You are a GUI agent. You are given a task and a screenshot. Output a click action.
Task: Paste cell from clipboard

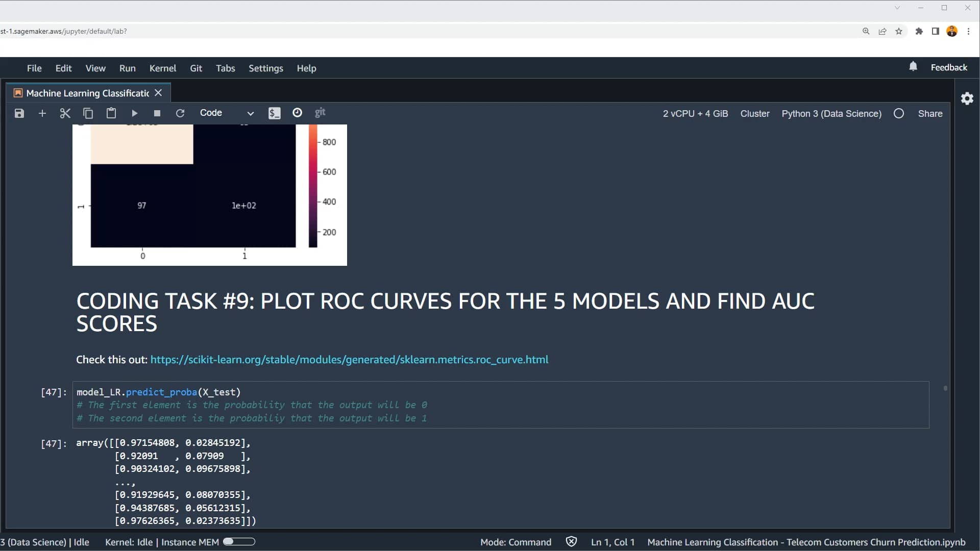coord(111,113)
